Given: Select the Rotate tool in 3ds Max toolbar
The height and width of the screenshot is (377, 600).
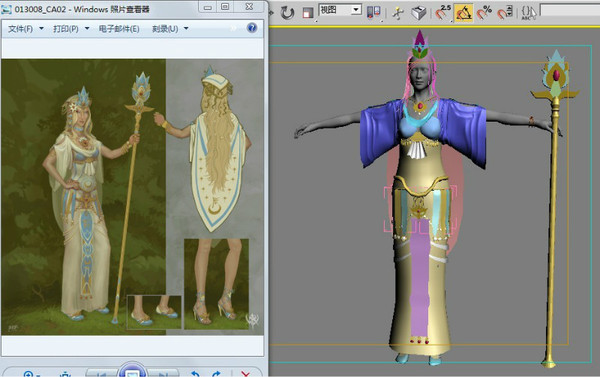Looking at the screenshot, I should tap(287, 13).
